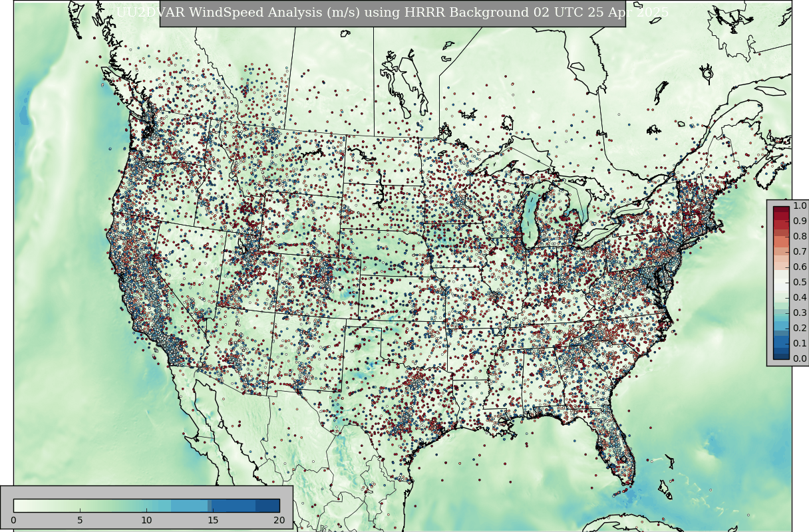Image resolution: width=809 pixels, height=532 pixels.
Task: Click the 0.1 label on vertical colorbar
Action: click(x=800, y=344)
